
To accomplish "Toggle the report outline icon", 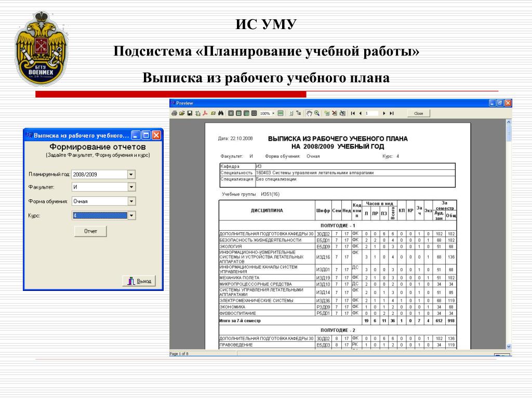I will coord(291,113).
